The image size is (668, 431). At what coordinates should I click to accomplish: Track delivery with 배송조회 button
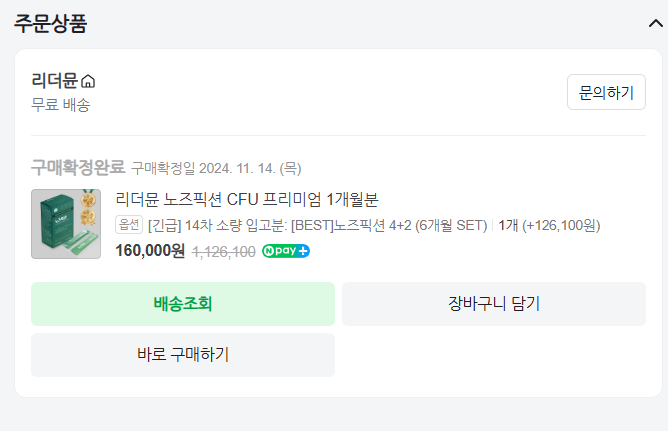[183, 304]
